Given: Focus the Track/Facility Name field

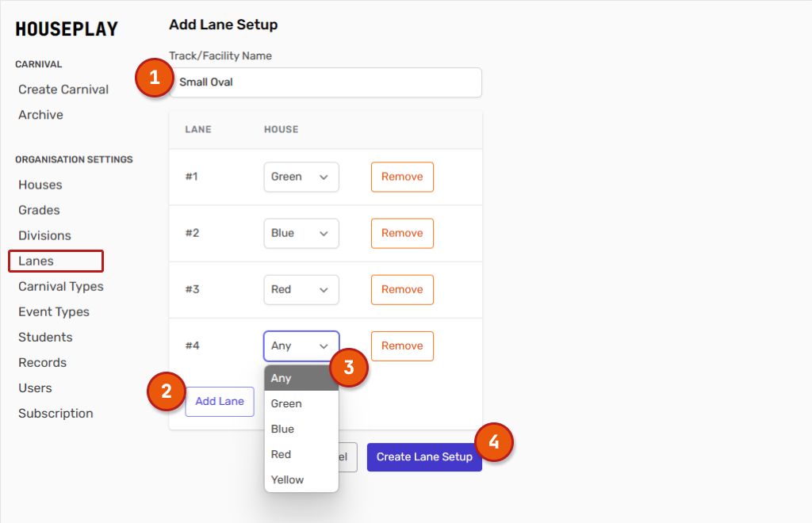Looking at the screenshot, I should (x=325, y=82).
